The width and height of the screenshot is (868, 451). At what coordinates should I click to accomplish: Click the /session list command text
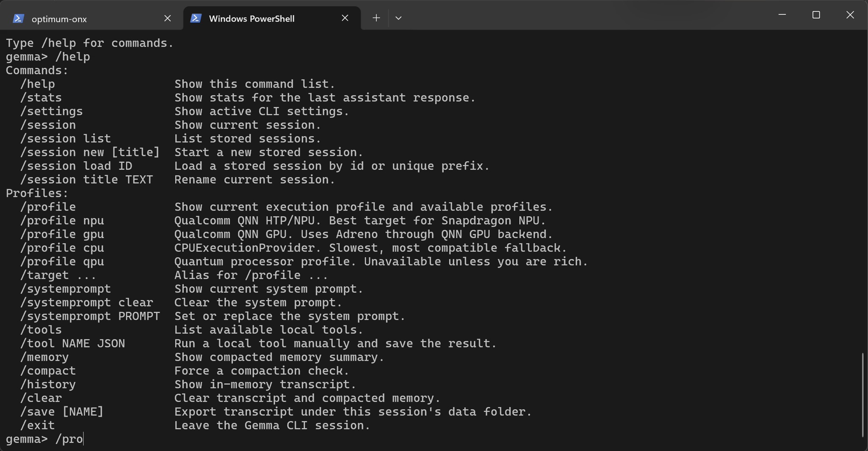[x=65, y=139]
